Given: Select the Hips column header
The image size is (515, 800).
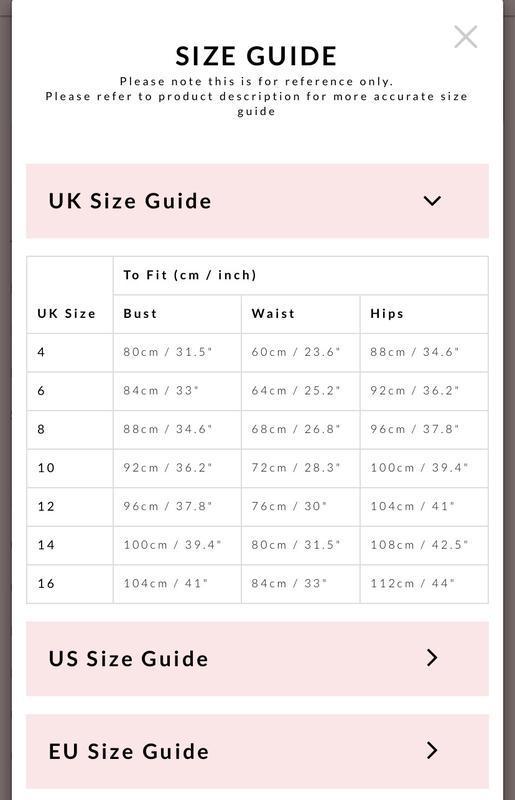Looking at the screenshot, I should (x=387, y=314).
